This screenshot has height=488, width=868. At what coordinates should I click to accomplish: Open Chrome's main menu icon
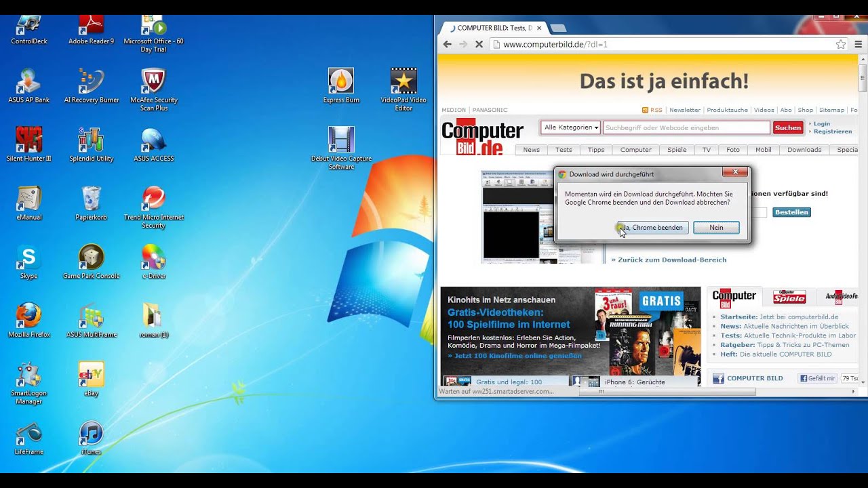(x=859, y=44)
